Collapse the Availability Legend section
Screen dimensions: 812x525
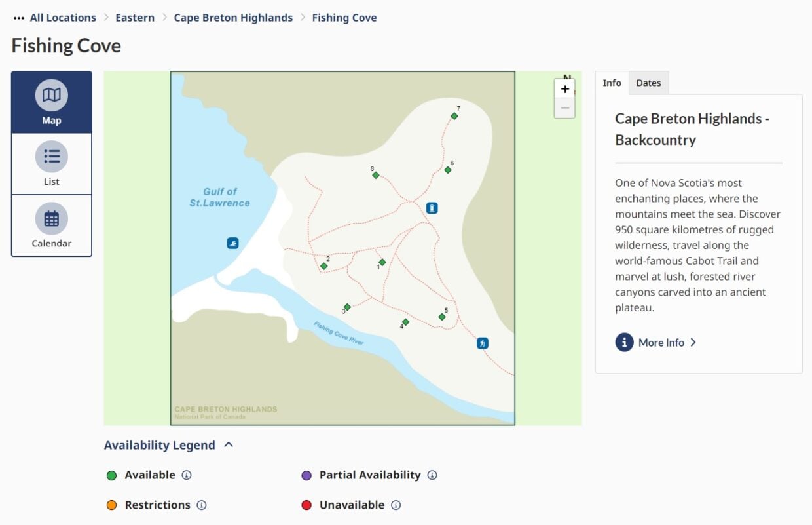pyautogui.click(x=229, y=444)
